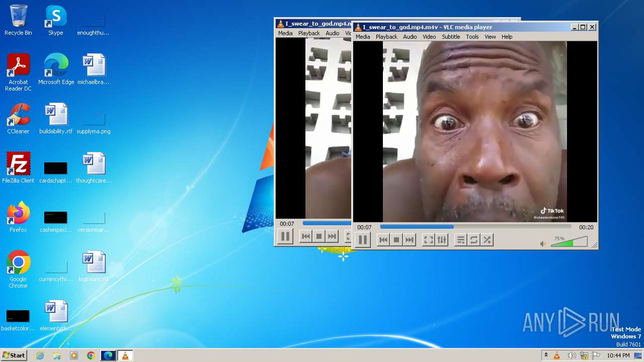Open the Tools menu in front VLC

click(472, 37)
